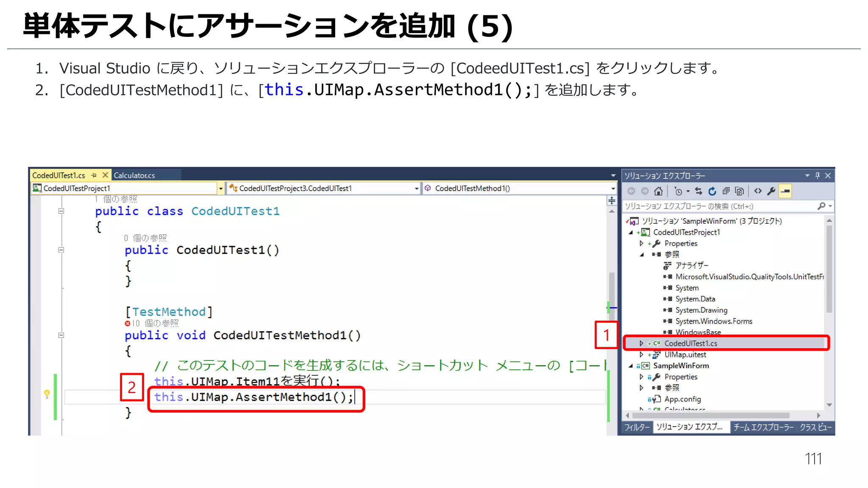Pin the Solution Explorer panel
The width and height of the screenshot is (868, 488).
tap(818, 175)
